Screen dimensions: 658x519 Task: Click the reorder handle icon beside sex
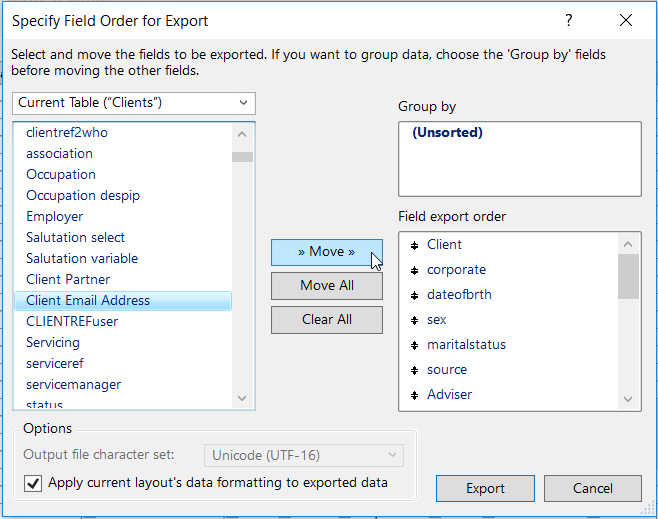tap(414, 320)
